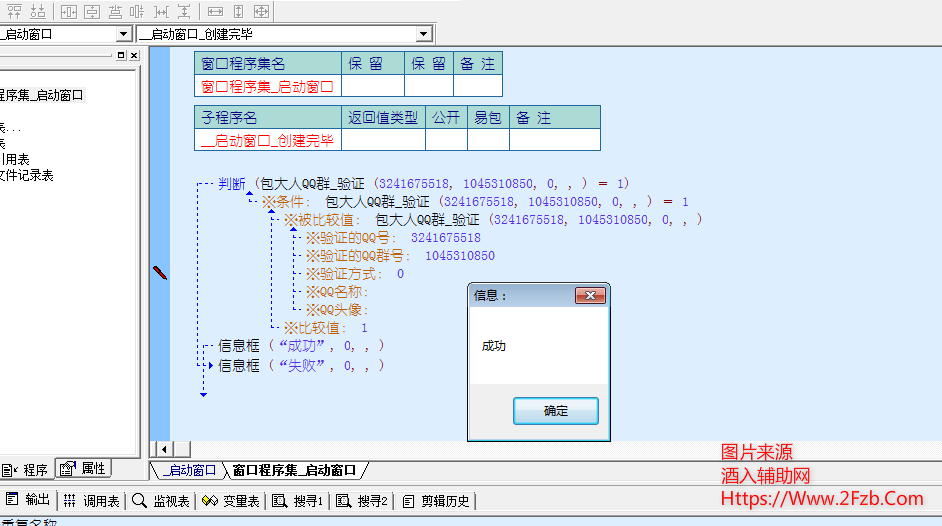Switch to the 输出 output tab
Viewport: 942px width, 526px height.
tap(28, 500)
